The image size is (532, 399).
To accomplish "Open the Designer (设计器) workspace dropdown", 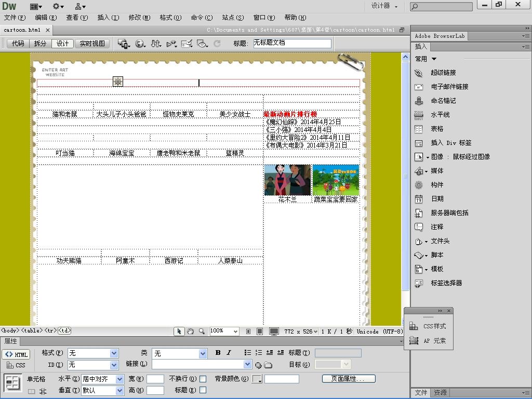I will 384,6.
